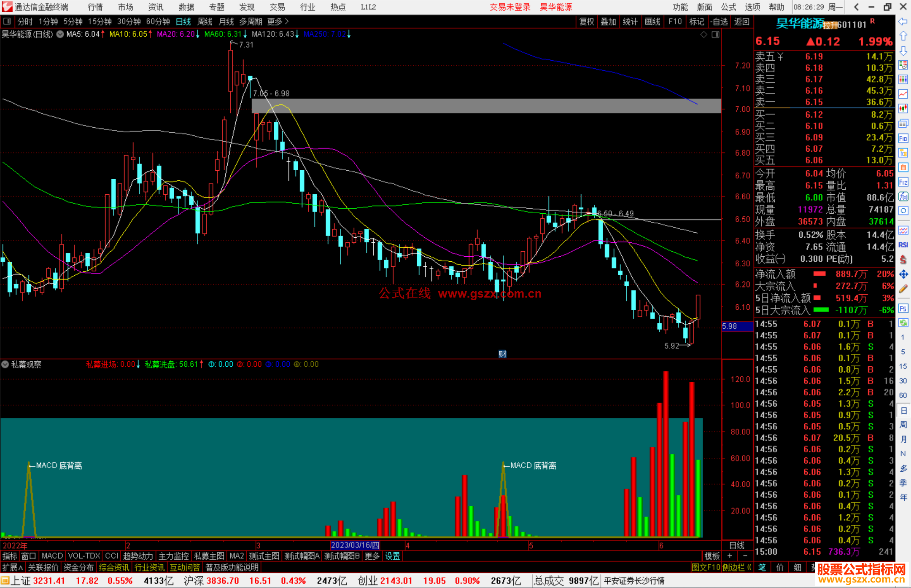Image resolution: width=911 pixels, height=588 pixels.
Task: Click the four-way move arrows icon
Action: (x=903, y=274)
